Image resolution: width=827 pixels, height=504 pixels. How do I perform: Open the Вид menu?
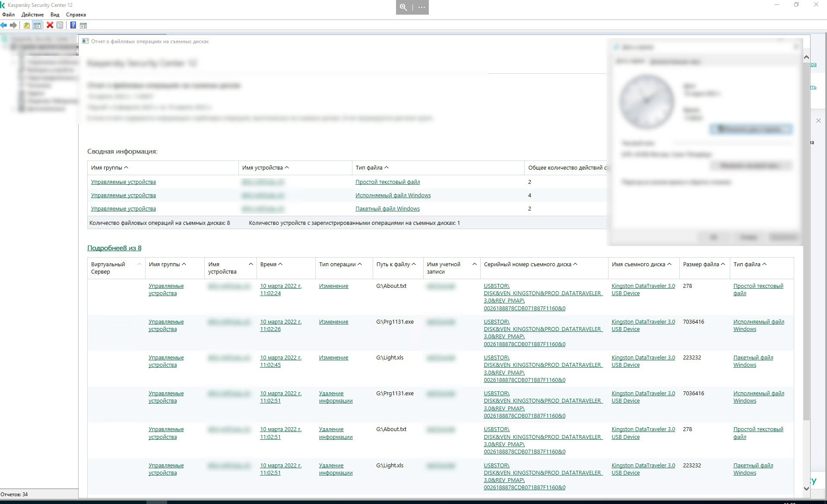click(55, 15)
